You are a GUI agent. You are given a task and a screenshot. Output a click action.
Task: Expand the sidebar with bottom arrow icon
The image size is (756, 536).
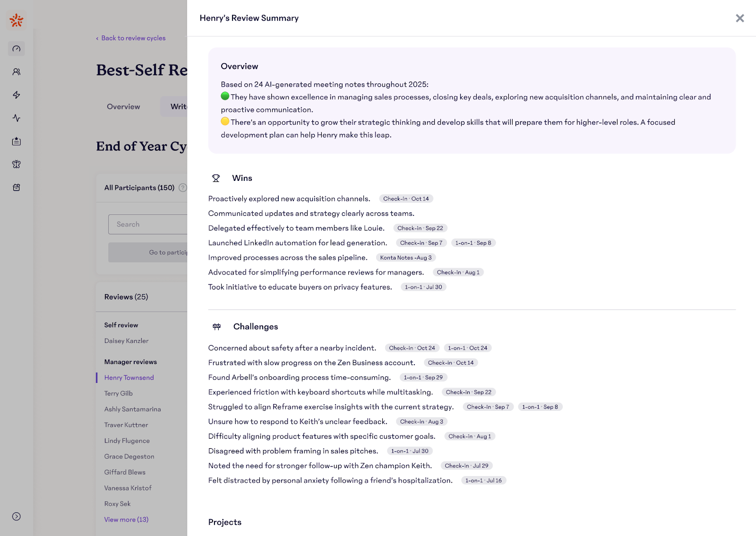point(17,516)
